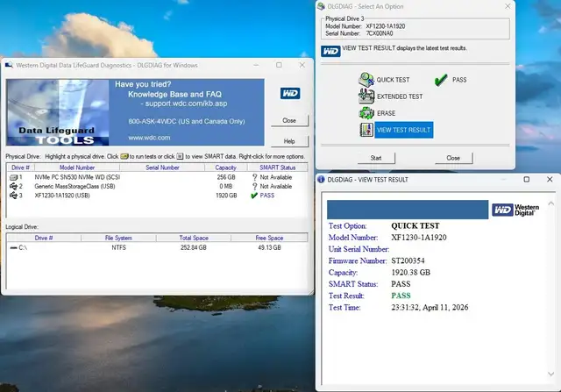This screenshot has width=561, height=392.
Task: Click the Select An Option dialog title icon
Action: pos(322,6)
